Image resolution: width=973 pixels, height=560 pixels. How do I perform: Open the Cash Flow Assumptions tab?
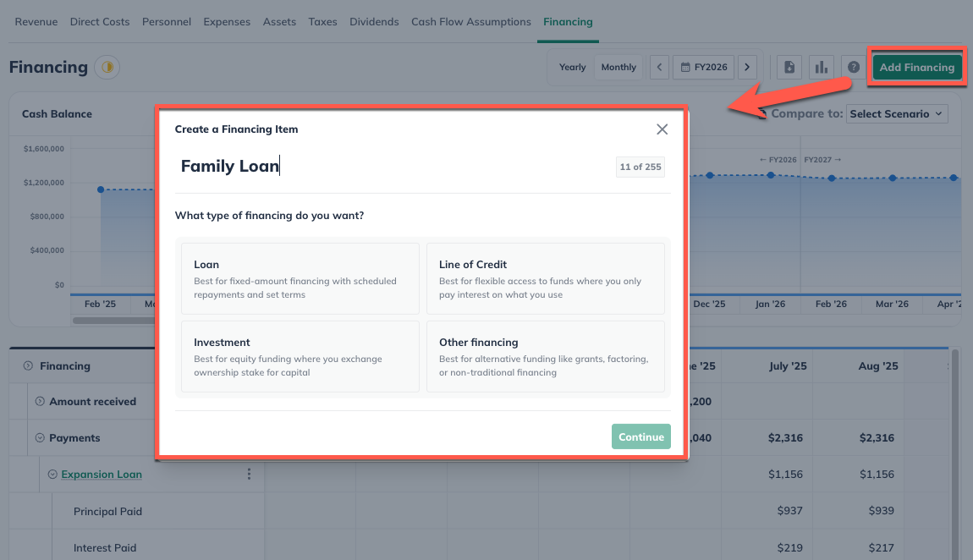pos(471,22)
